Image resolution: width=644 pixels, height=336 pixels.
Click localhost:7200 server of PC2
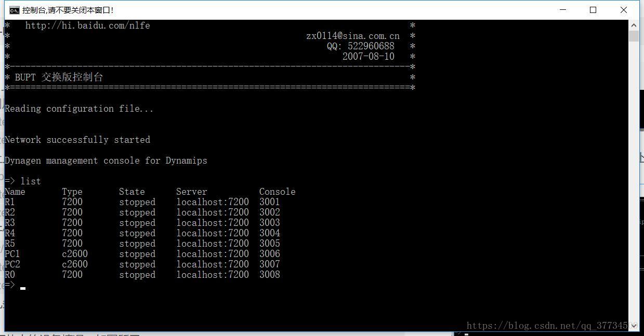click(213, 264)
